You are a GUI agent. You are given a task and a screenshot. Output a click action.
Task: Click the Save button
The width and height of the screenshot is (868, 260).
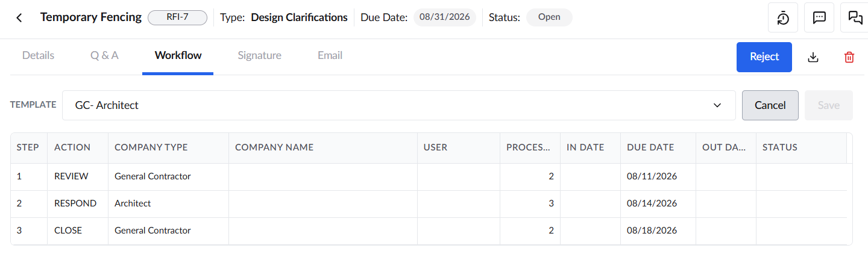(829, 105)
